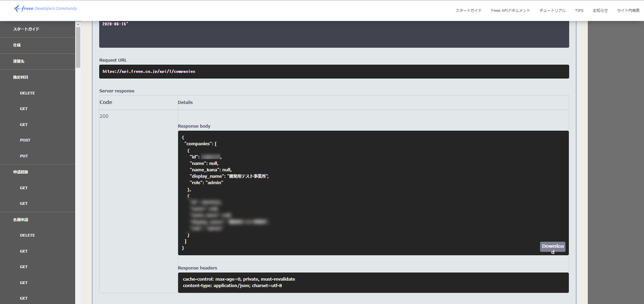The image size is (644, 304).
Task: Open the TIPS page
Action: (x=579, y=11)
